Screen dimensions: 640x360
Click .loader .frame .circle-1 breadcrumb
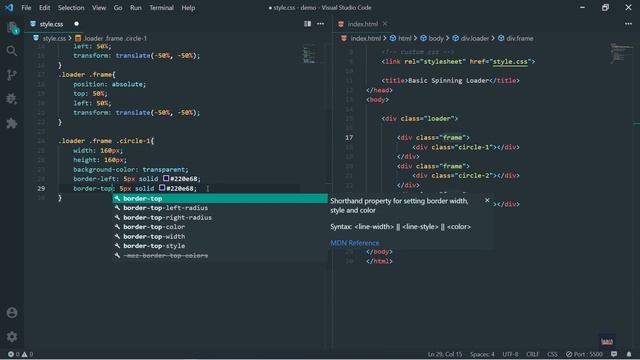coord(114,38)
